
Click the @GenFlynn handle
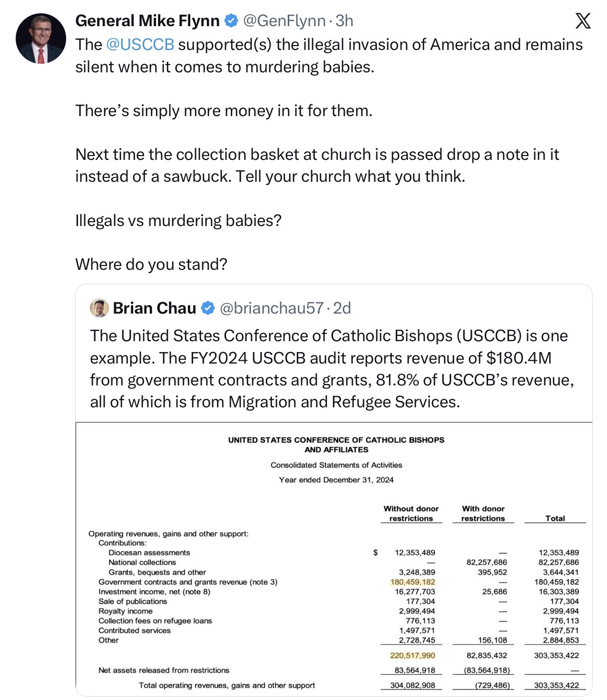coord(284,20)
